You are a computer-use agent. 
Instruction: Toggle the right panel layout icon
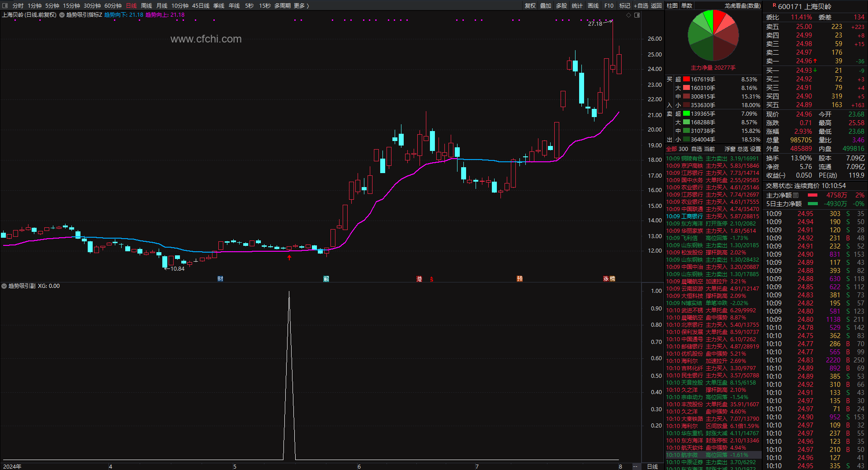[x=637, y=15]
